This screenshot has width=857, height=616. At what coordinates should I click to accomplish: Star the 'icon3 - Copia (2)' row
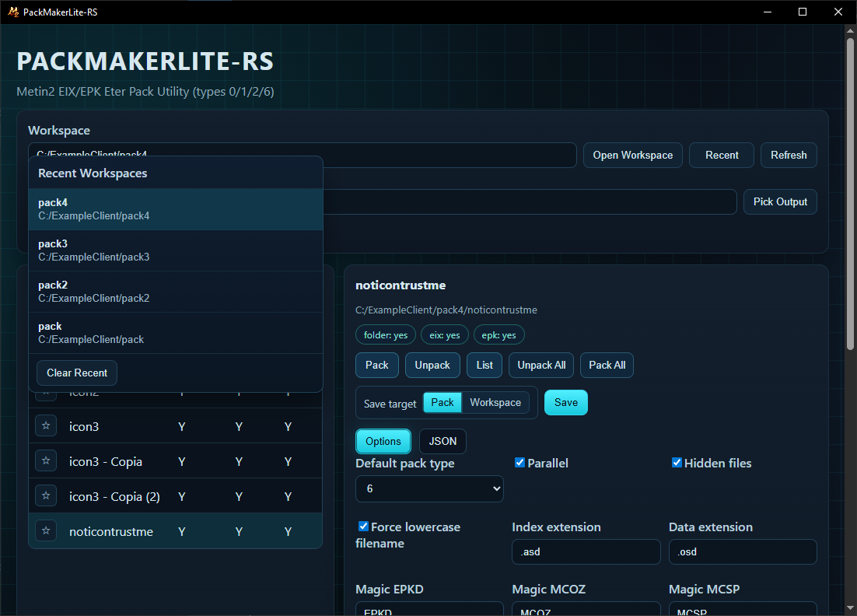click(x=46, y=495)
